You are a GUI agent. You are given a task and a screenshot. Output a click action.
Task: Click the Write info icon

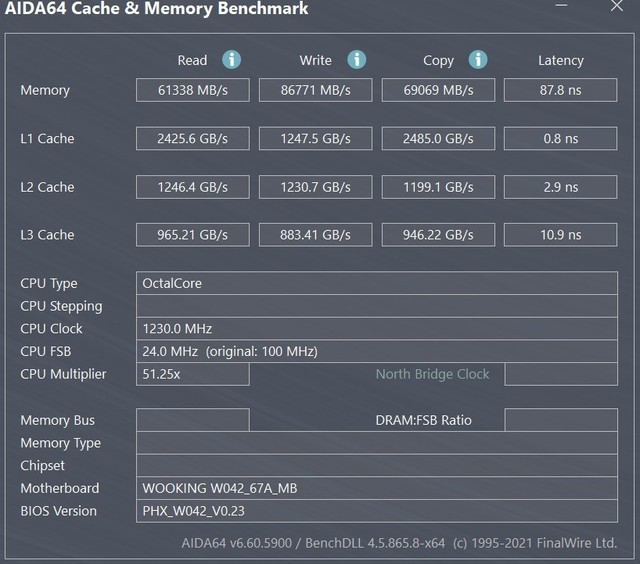[356, 60]
